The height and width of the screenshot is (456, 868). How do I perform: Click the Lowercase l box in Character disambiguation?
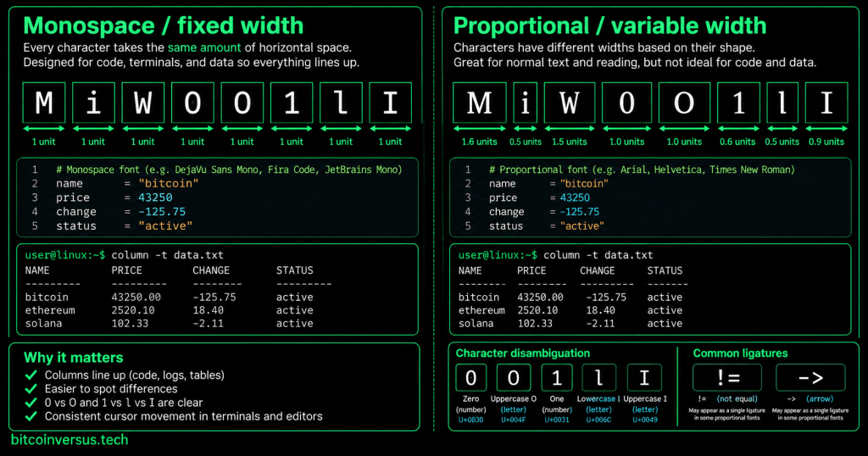(598, 377)
